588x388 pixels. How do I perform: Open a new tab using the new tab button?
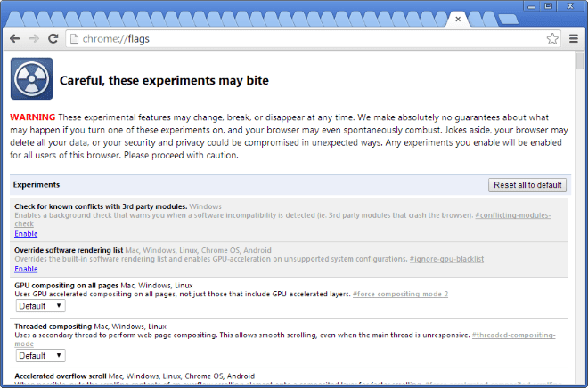click(x=508, y=19)
